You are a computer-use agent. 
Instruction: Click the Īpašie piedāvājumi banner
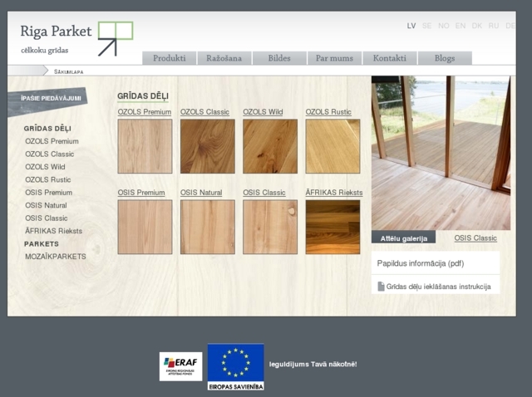tap(51, 99)
